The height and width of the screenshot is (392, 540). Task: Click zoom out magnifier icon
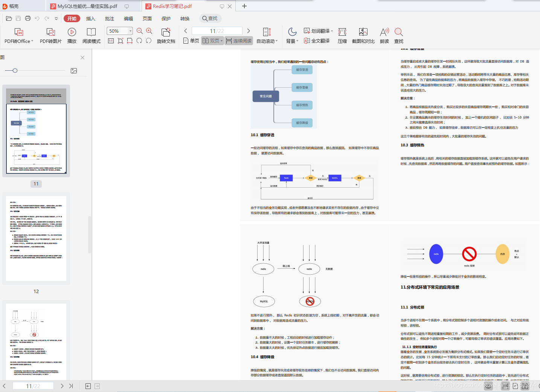tap(140, 31)
